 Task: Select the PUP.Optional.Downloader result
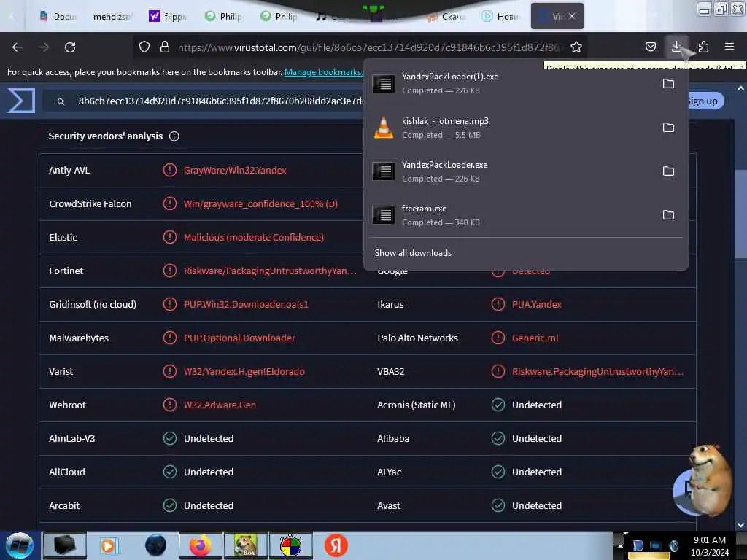pos(239,338)
